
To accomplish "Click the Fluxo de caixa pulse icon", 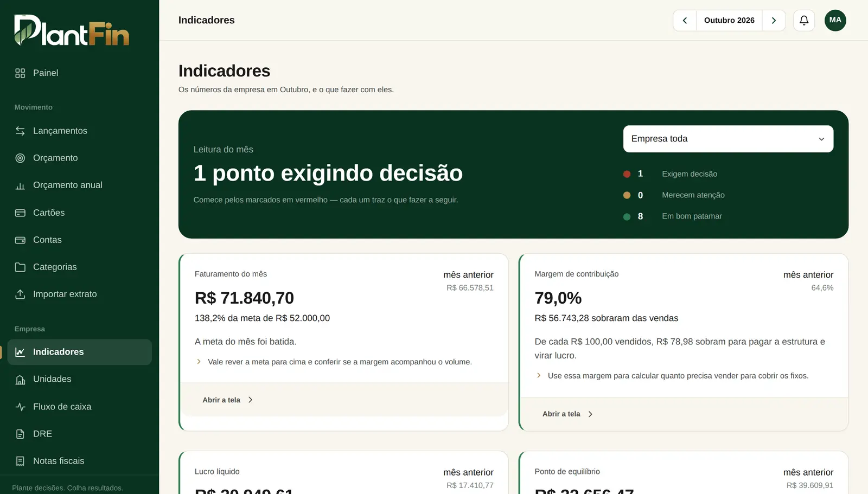I will (x=20, y=407).
